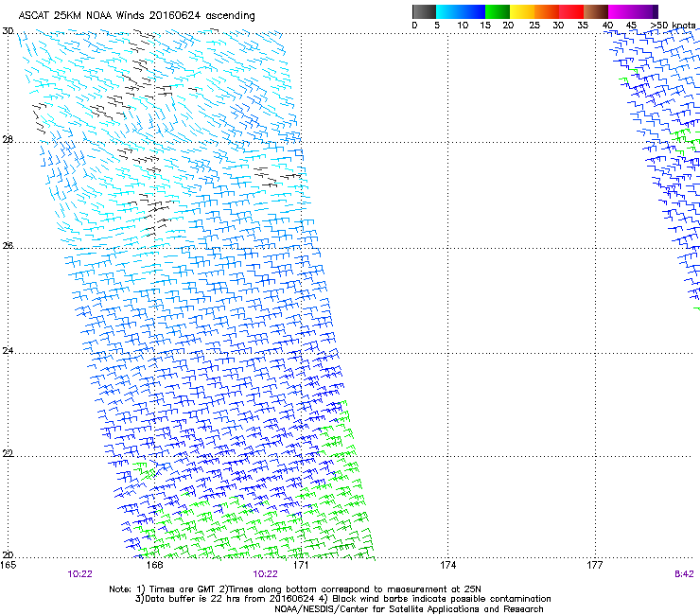Click the longitude label '171'
This screenshot has height=615, width=700.
click(301, 565)
